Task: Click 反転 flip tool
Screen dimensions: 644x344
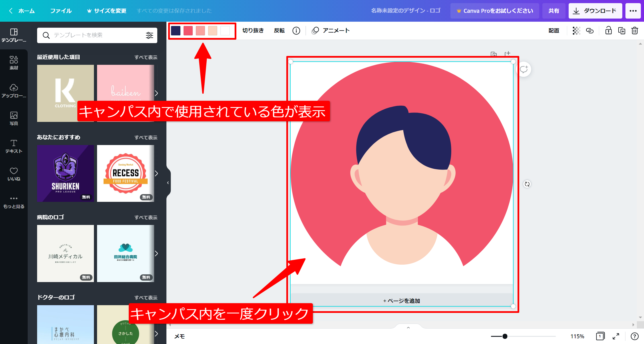Action: 279,31
